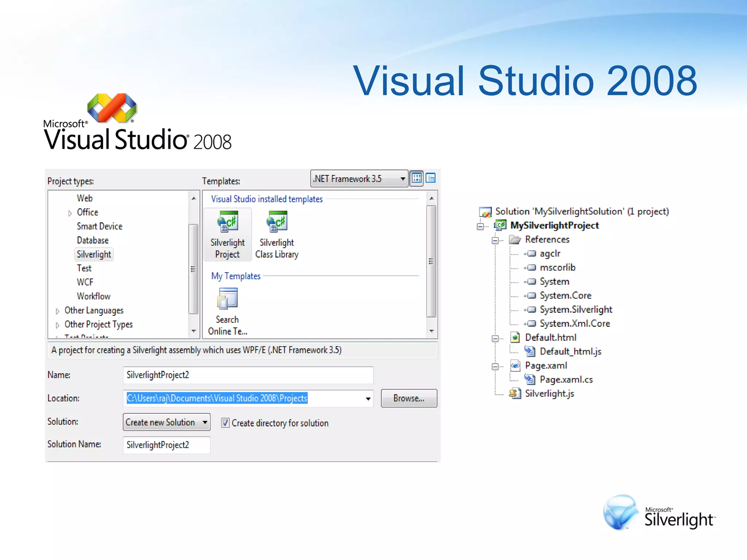This screenshot has width=747, height=560.
Task: Click the Page.xaml.cs file icon
Action: tap(530, 380)
